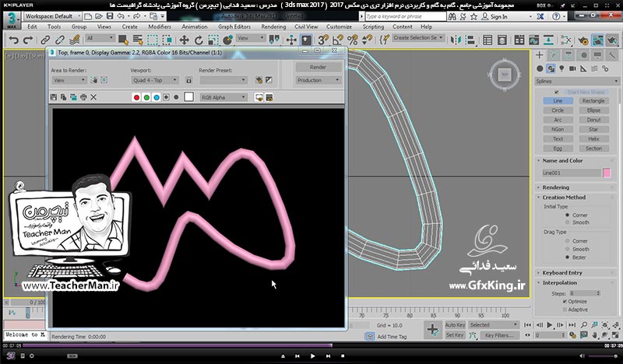
Task: Select the Select and Link tool
Action: (x=45, y=40)
